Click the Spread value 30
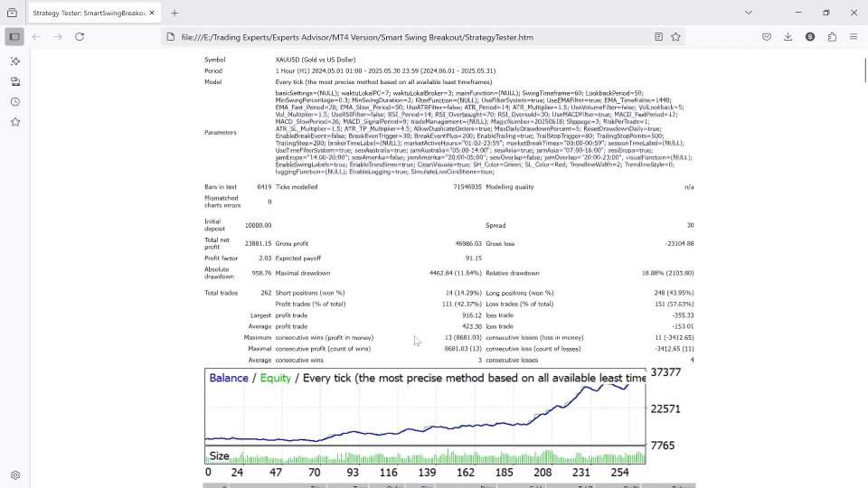Image resolution: width=868 pixels, height=488 pixels. [690, 225]
